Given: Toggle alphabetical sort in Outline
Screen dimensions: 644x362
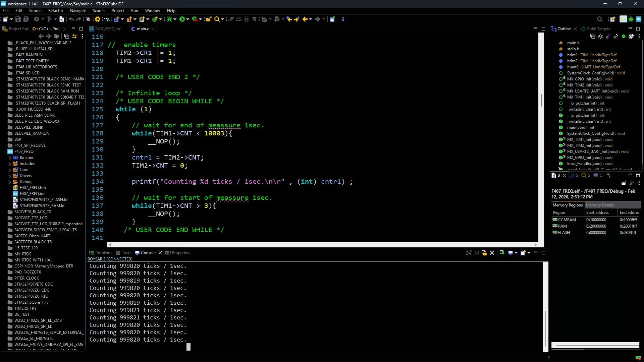Looking at the screenshot, I should [x=600, y=36].
